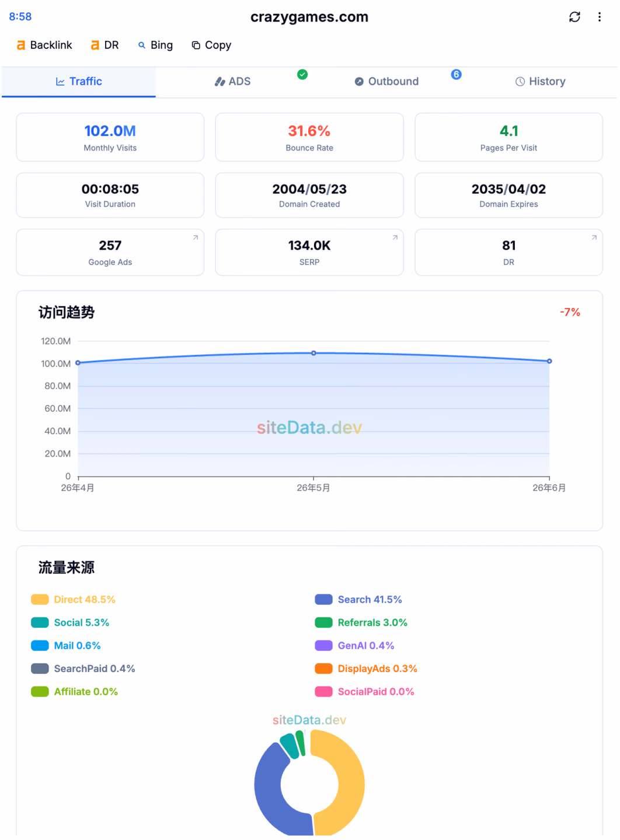Click the 2035/04/02 Domain Expires date
Image resolution: width=620 pixels, height=840 pixels.
(x=509, y=189)
